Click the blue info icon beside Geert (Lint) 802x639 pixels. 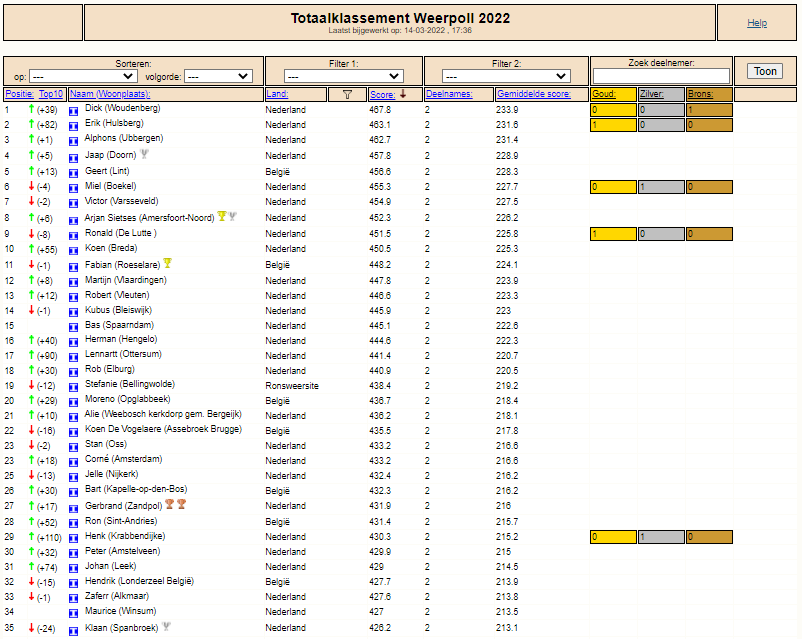74,172
